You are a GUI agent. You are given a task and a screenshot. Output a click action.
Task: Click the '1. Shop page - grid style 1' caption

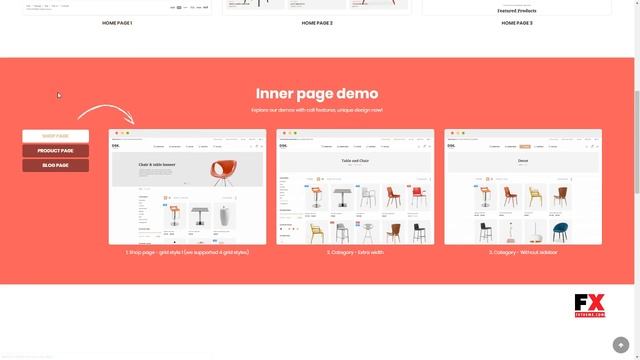(x=187, y=252)
